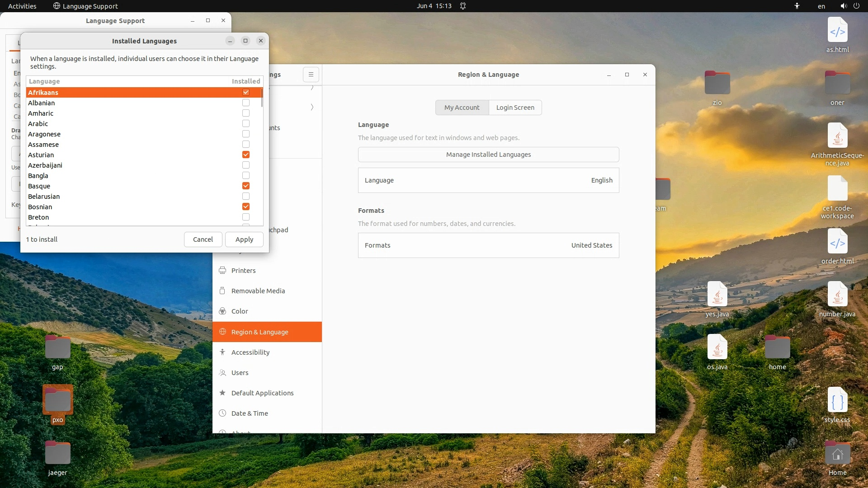Image resolution: width=868 pixels, height=488 pixels.
Task: Click the Users sidebar icon
Action: (222, 372)
